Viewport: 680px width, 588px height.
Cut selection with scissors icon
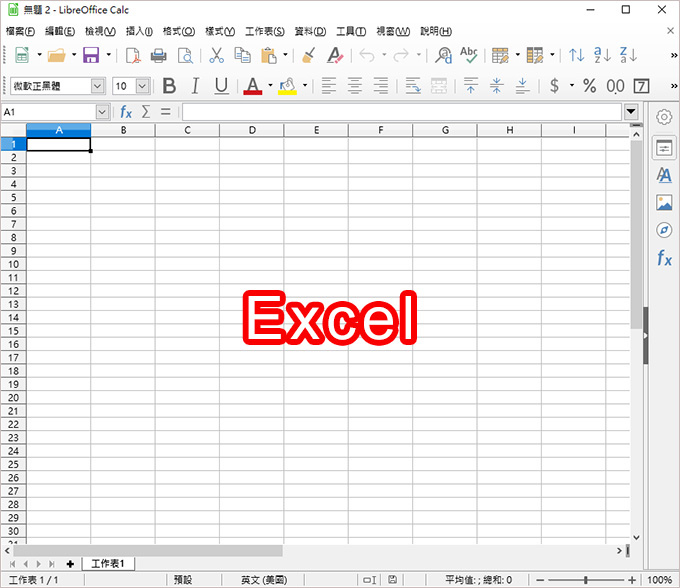point(216,55)
